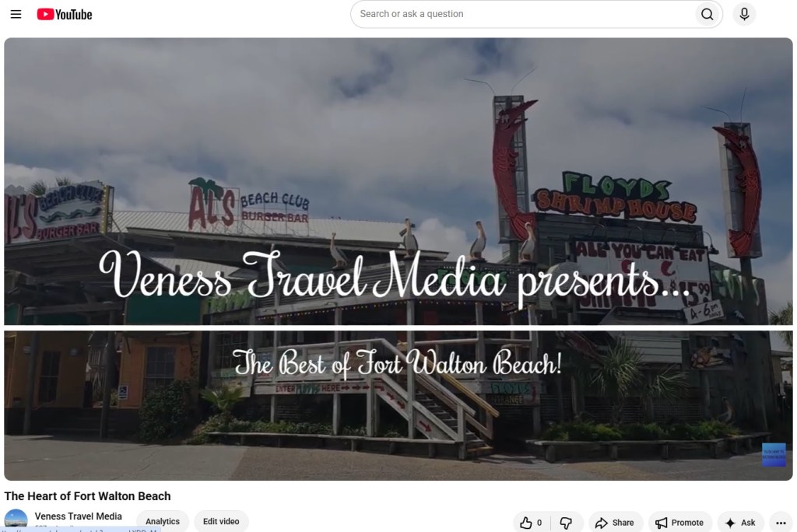The width and height of the screenshot is (797, 532).
Task: Open the Ask AI button
Action: point(741,523)
